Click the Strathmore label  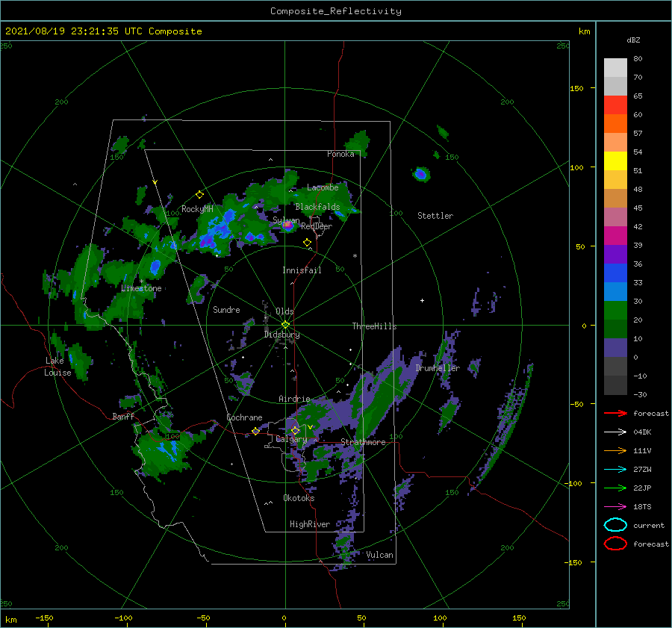pos(363,442)
